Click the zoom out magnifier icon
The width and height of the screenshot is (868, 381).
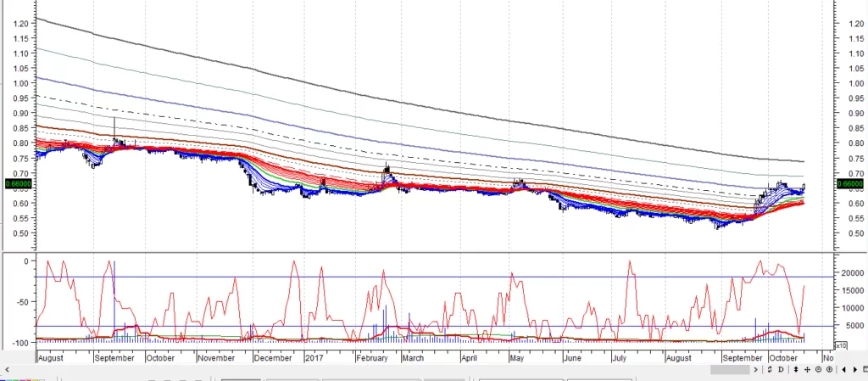818,369
